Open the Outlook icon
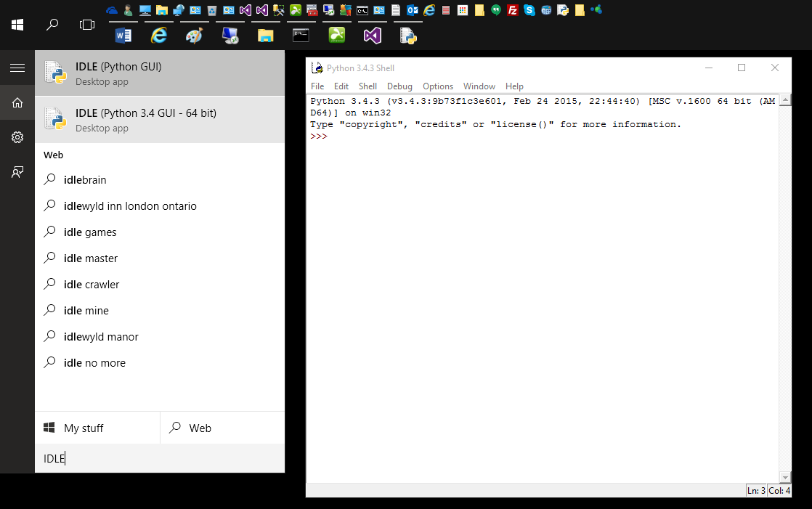The image size is (812, 509). point(413,10)
